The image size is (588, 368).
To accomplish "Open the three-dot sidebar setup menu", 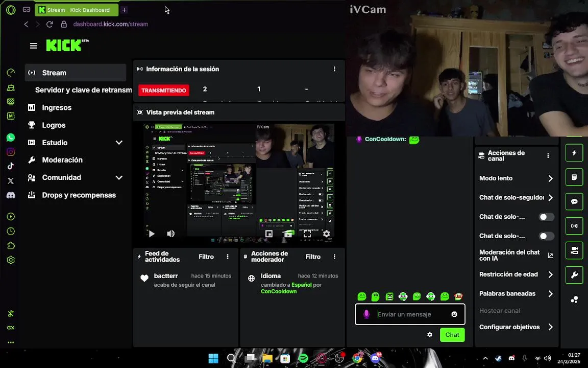I will click(x=11, y=342).
